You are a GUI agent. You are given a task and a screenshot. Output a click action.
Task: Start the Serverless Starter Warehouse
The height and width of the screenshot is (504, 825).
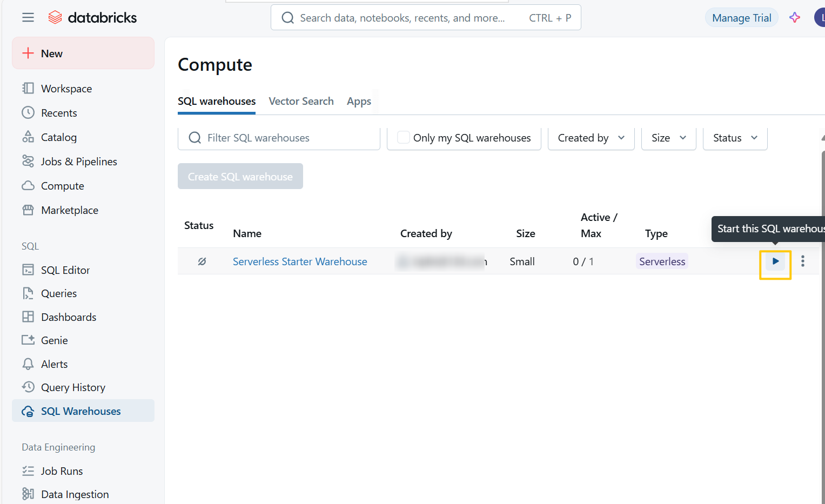775,261
